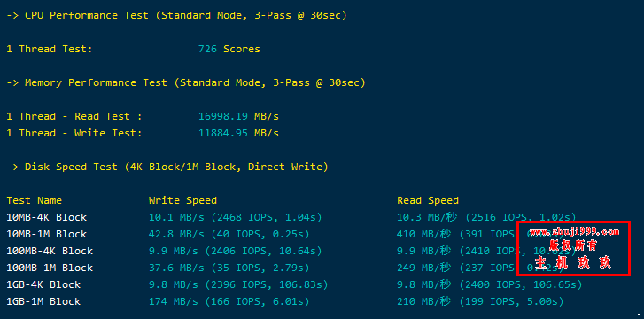Select the 10MB-1M Block row label
This screenshot has width=644, height=319.
[46, 234]
